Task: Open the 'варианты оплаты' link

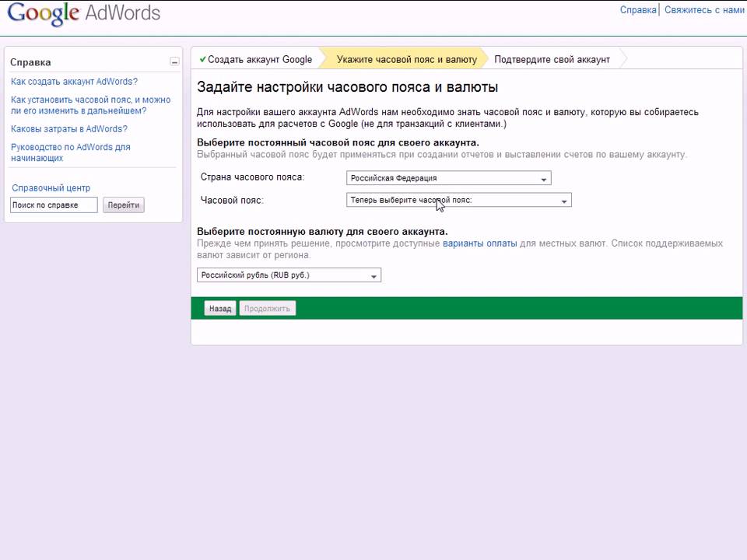Action: tap(480, 243)
